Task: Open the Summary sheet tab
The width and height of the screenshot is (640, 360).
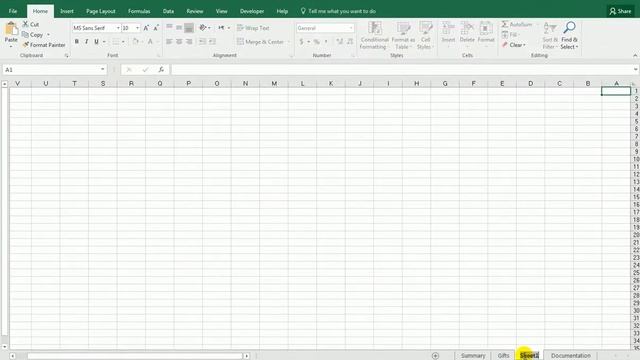Action: [473, 356]
